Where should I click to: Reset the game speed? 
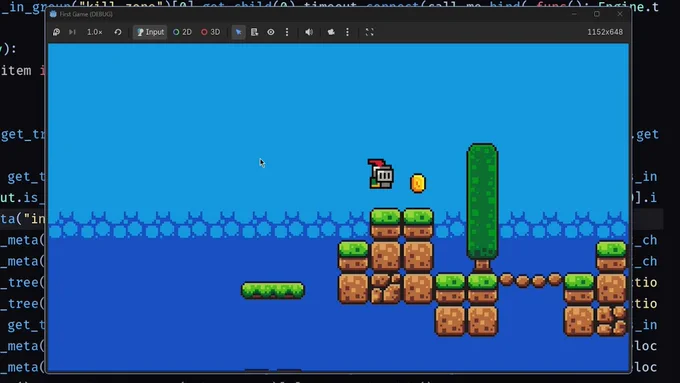(118, 32)
